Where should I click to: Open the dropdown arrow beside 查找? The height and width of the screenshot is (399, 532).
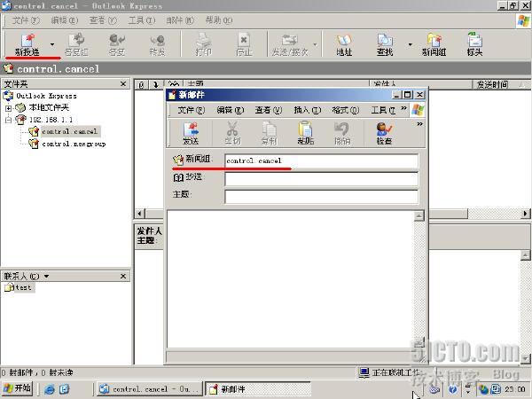click(x=411, y=44)
